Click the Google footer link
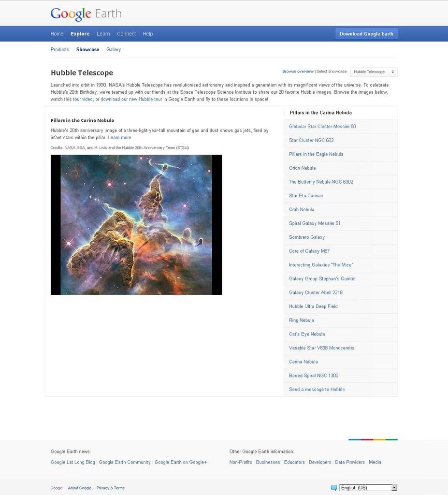Screen dimensions: 448x495 pos(57,488)
